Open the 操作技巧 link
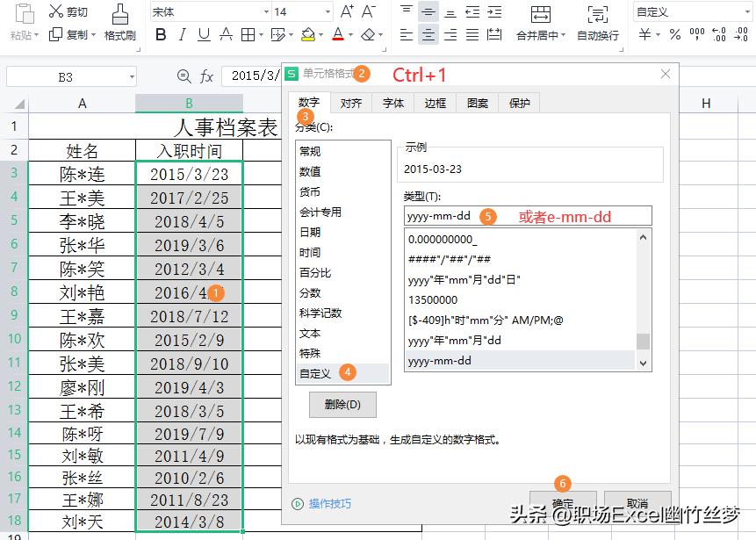Image resolution: width=756 pixels, height=540 pixels. (x=330, y=504)
